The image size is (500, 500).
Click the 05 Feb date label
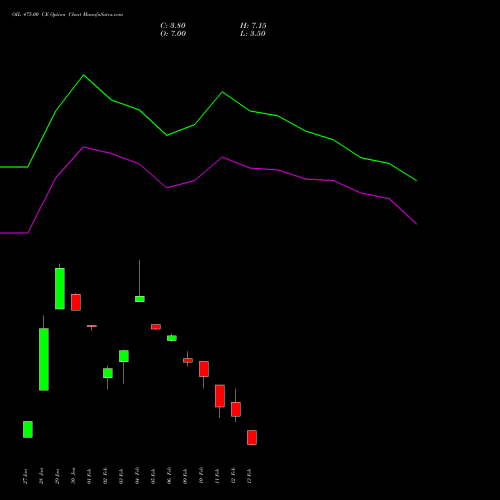point(154,476)
